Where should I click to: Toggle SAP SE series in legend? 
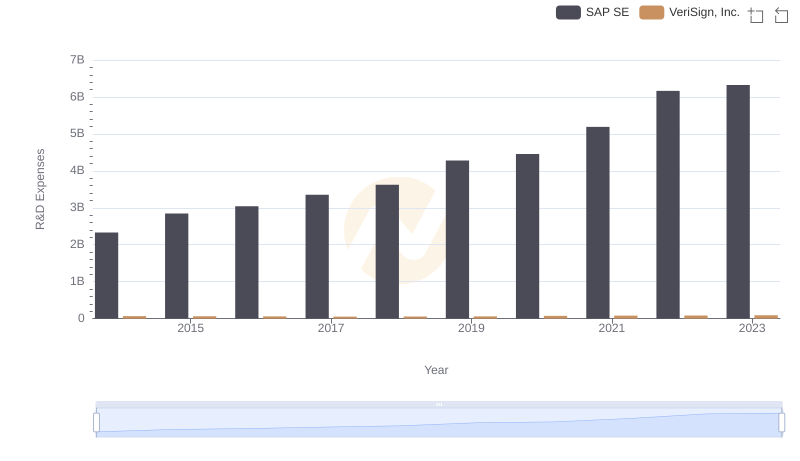592,12
